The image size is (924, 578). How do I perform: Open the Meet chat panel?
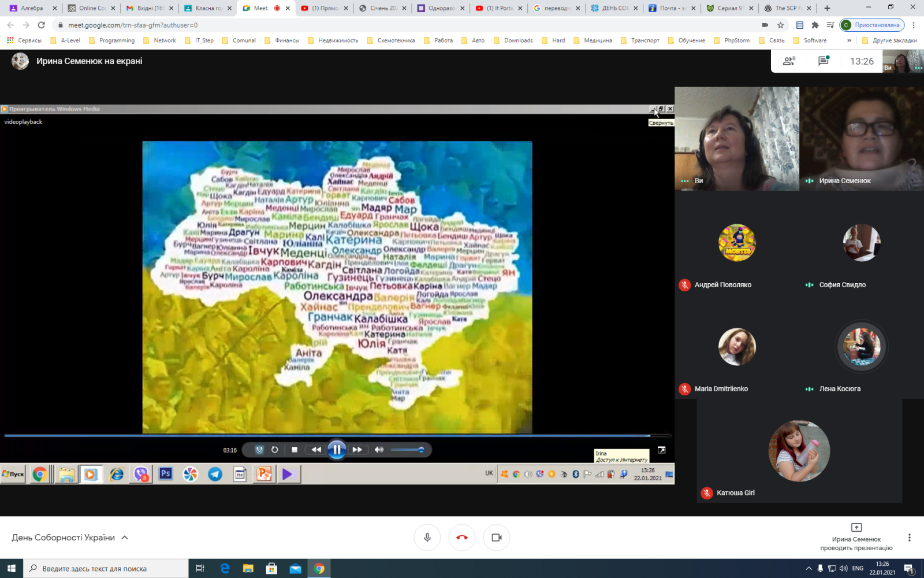click(824, 61)
